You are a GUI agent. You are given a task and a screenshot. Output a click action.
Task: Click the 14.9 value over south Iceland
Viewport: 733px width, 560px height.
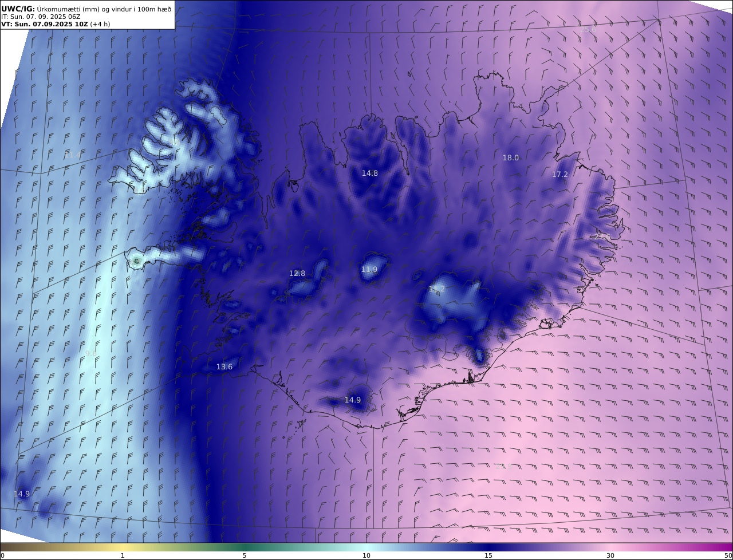pos(353,400)
